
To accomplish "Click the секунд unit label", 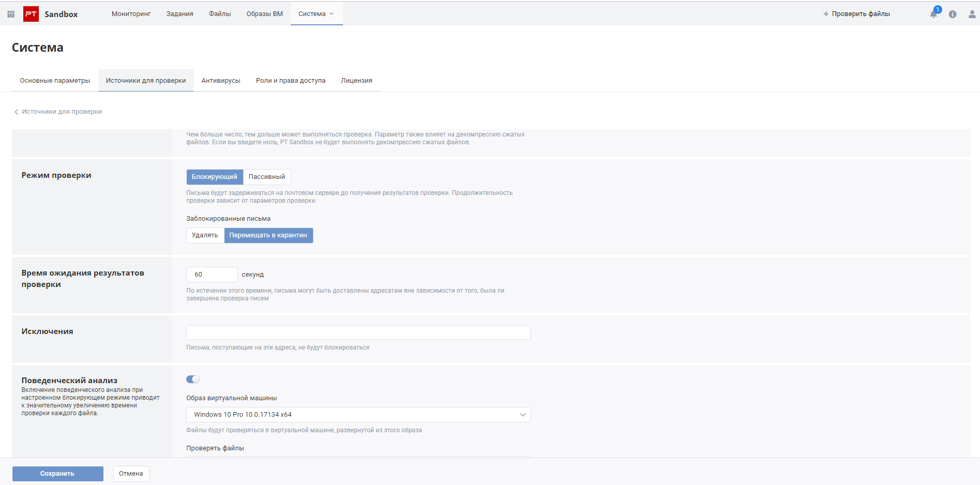I will point(253,275).
